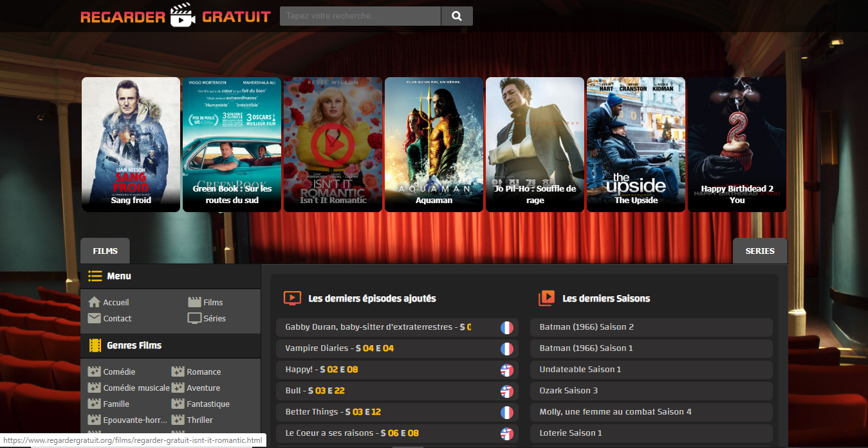Switch to the FILMS tab
This screenshot has width=868, height=448.
pyautogui.click(x=105, y=251)
